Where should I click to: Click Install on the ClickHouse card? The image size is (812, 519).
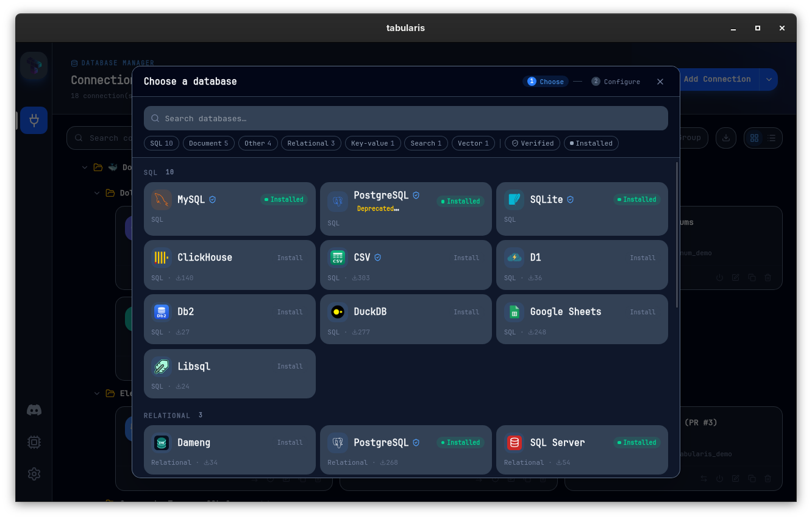tap(290, 258)
